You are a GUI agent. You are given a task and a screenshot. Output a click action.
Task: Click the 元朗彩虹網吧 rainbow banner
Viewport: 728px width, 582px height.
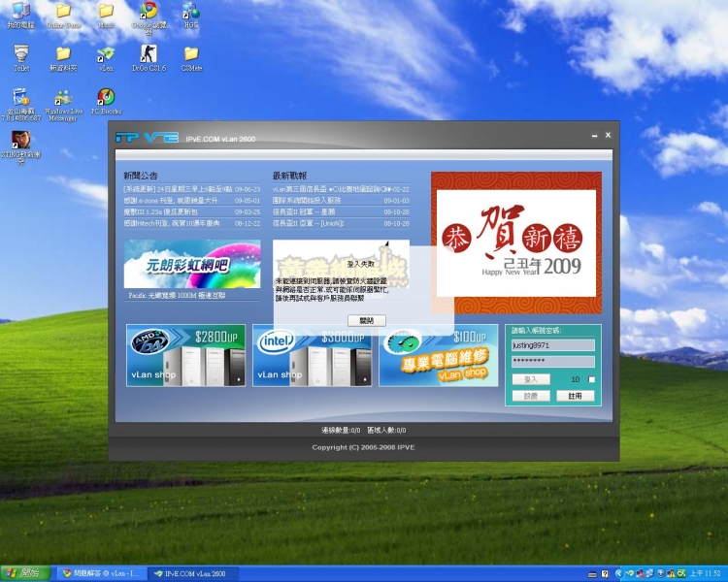[192, 264]
